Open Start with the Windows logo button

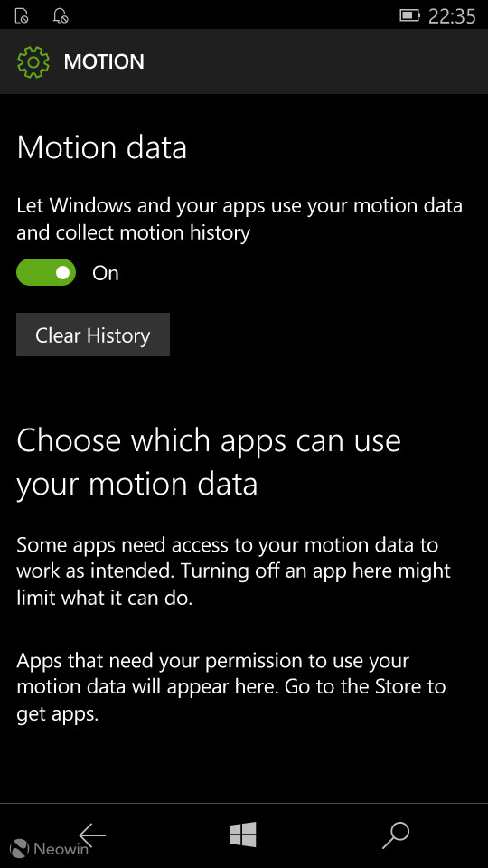coord(243,835)
